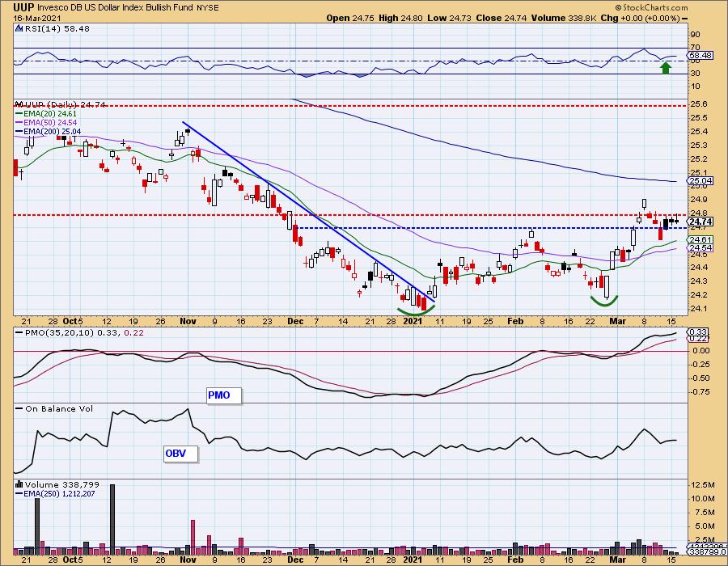Click the RSI(14) 58.48 indicator label
728x566 pixels.
tap(57, 29)
